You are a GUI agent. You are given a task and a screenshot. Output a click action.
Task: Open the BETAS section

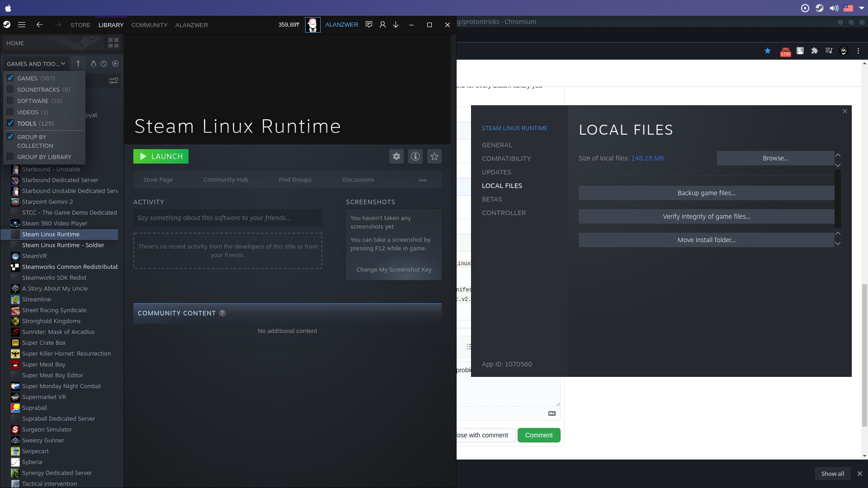491,199
